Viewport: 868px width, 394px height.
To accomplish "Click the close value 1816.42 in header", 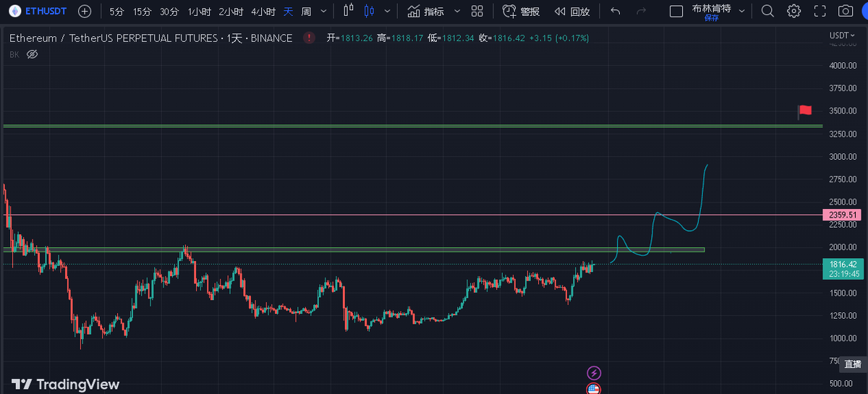I will tap(509, 38).
